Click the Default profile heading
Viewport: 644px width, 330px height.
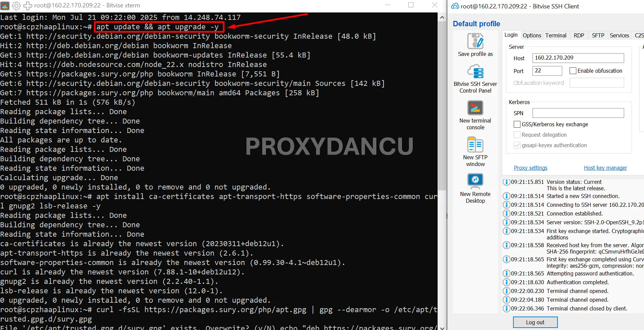[476, 24]
